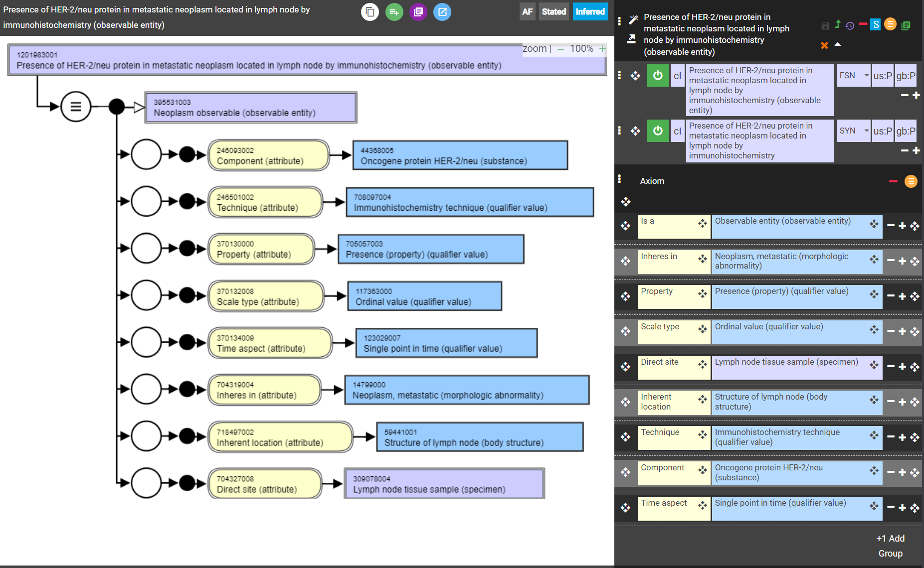Toggle us:P acceptability on FSN description
924x568 pixels.
tap(883, 76)
